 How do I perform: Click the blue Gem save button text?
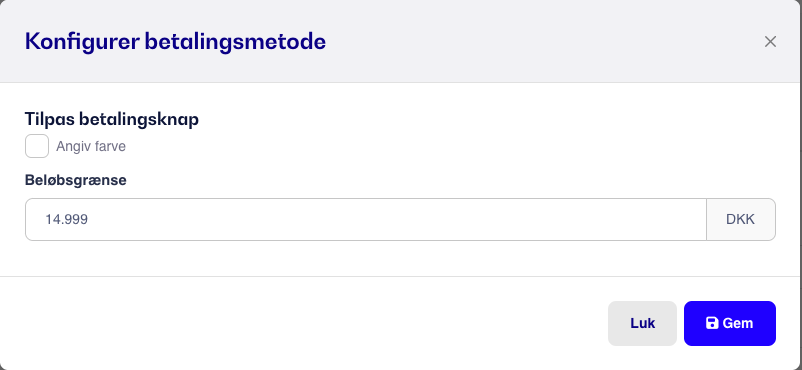click(x=738, y=323)
